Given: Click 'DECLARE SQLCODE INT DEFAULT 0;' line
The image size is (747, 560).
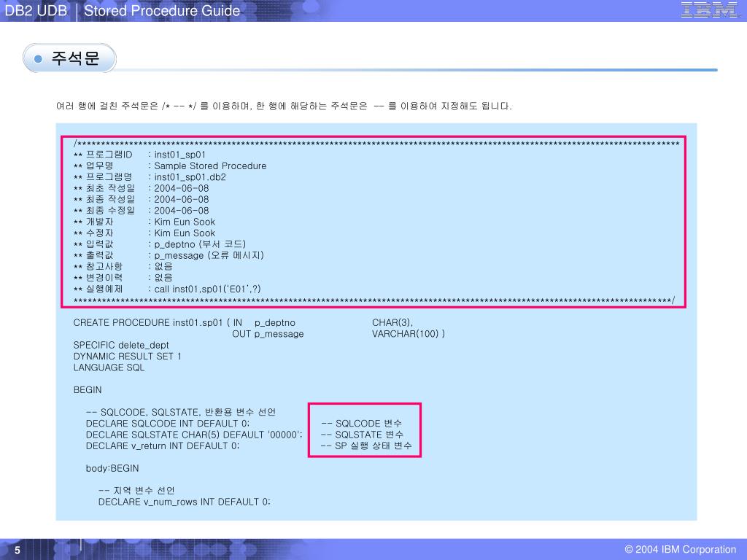Looking at the screenshot, I should tap(168, 424).
